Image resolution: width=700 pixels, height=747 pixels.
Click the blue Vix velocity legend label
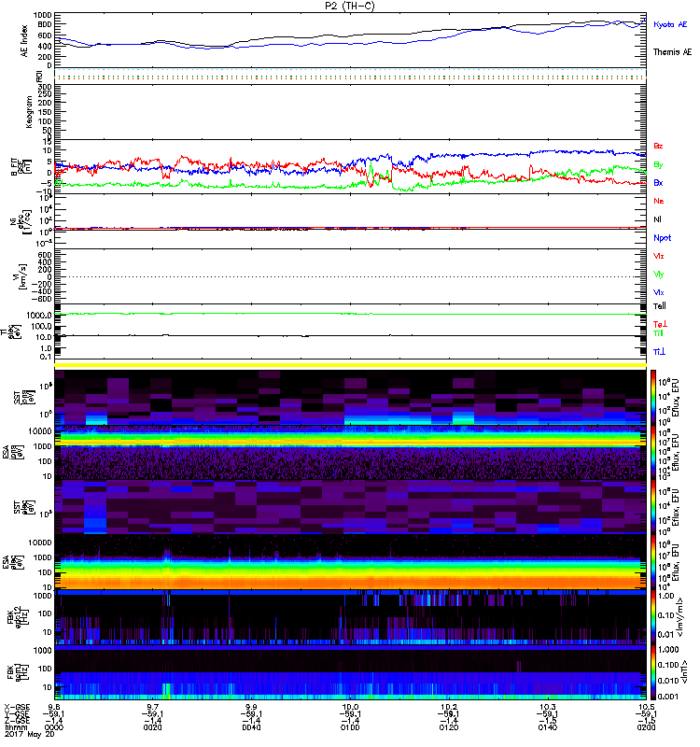point(659,292)
